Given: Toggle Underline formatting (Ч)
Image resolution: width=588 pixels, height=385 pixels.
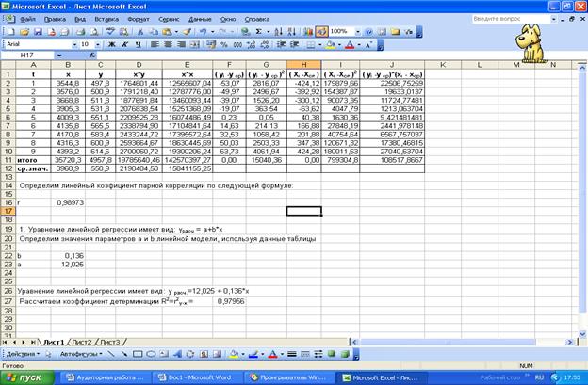Looking at the screenshot, I should [137, 44].
